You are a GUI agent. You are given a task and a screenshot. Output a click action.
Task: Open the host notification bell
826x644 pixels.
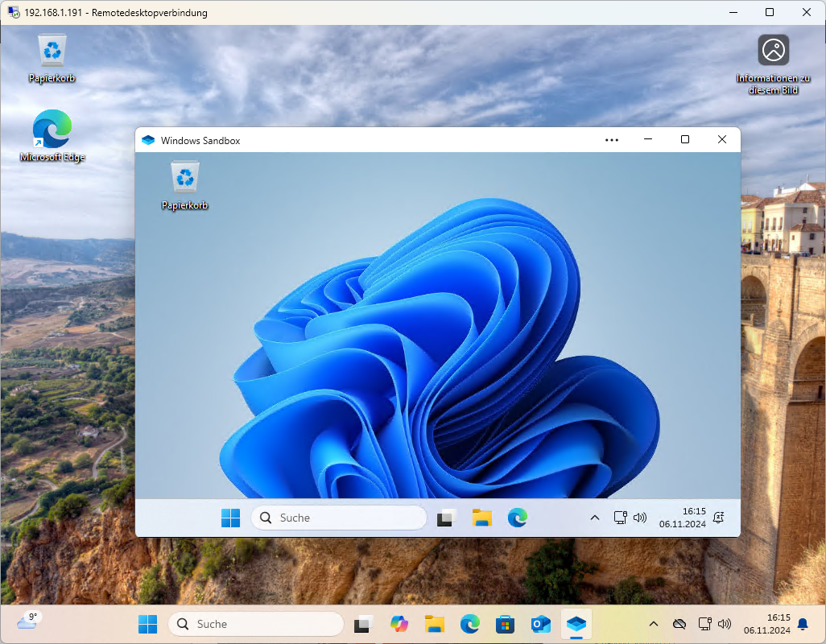(x=803, y=624)
